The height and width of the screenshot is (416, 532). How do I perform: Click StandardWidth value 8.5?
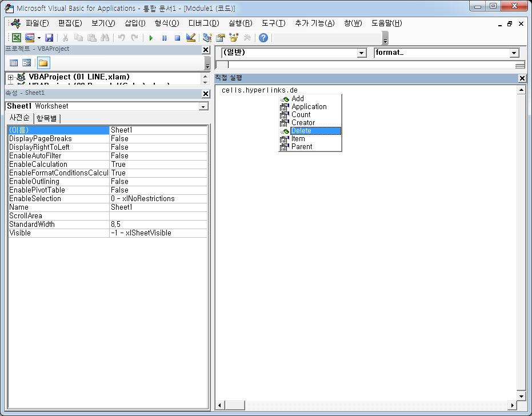(158, 225)
